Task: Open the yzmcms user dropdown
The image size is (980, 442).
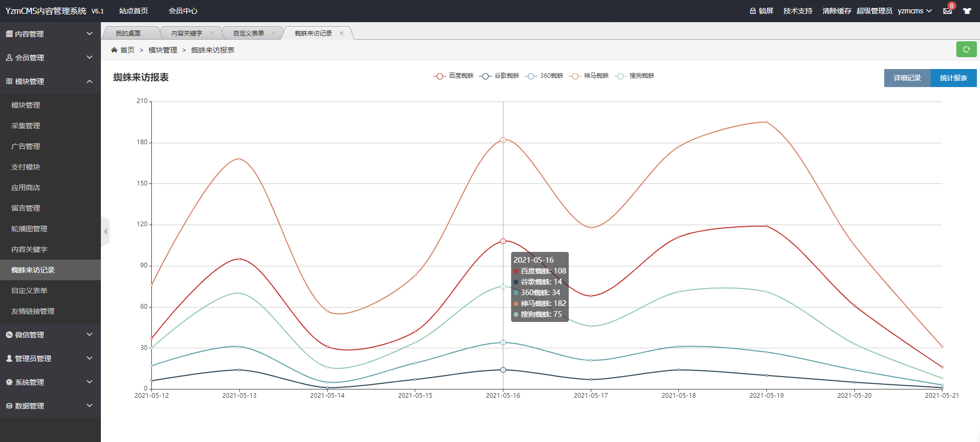Action: click(x=915, y=11)
